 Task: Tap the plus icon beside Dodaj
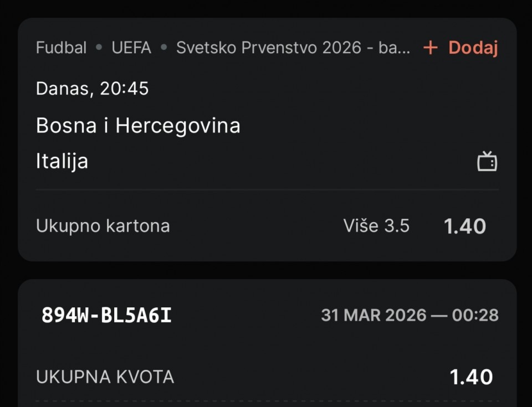tap(430, 48)
